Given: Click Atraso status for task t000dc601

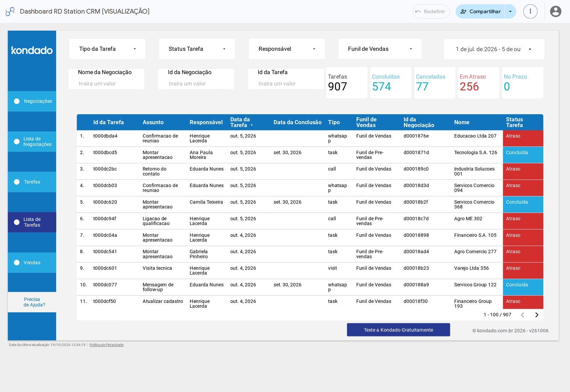Looking at the screenshot, I should click(523, 271).
